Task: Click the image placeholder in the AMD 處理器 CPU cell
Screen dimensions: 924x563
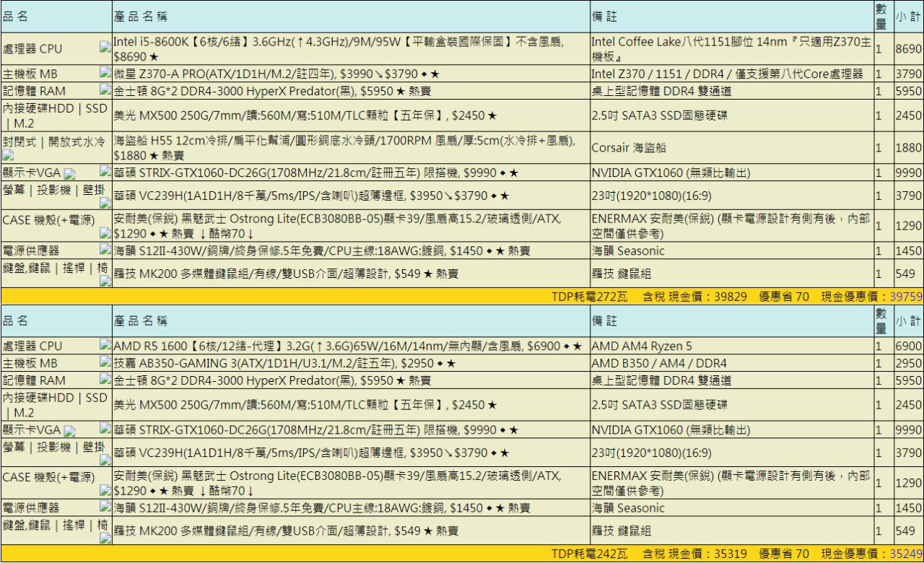Action: click(x=105, y=345)
